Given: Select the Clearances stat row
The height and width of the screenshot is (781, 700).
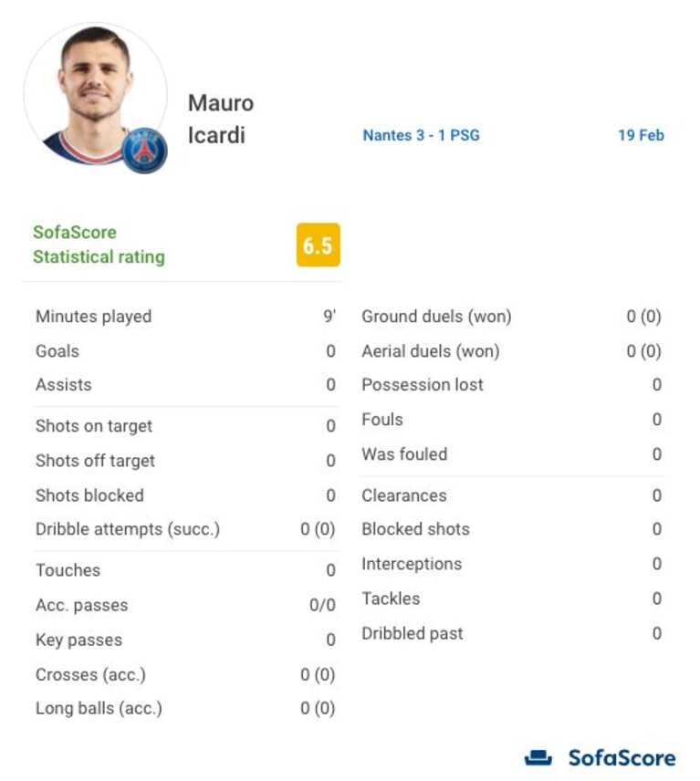Looking at the screenshot, I should [512, 495].
